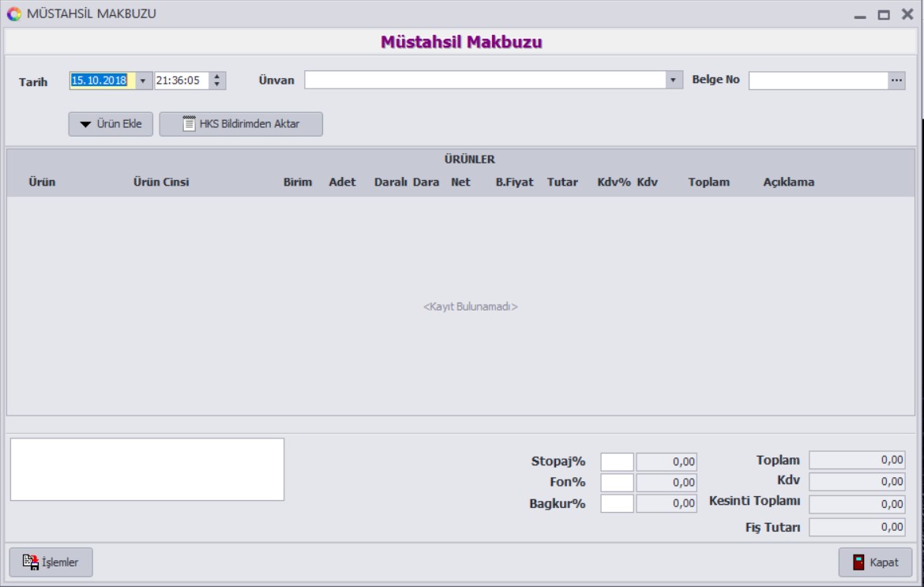Screen dimensions: 924x587
Task: Click the Kapat button
Action: (875, 563)
